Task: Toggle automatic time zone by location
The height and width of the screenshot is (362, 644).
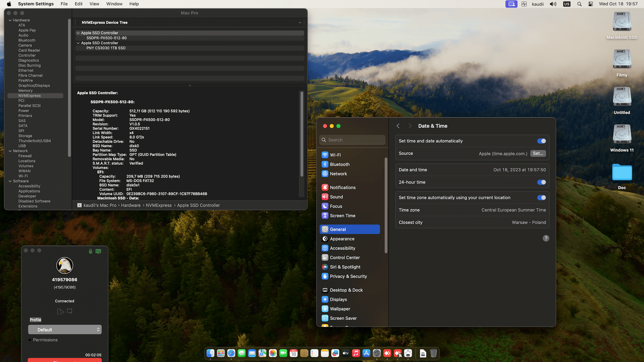Action: coord(541,198)
